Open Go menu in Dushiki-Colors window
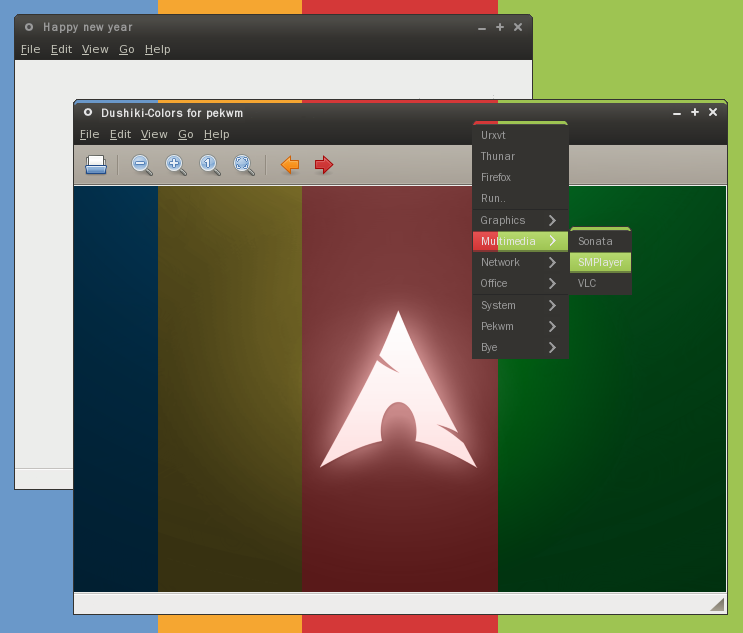The width and height of the screenshot is (743, 633). coord(186,135)
